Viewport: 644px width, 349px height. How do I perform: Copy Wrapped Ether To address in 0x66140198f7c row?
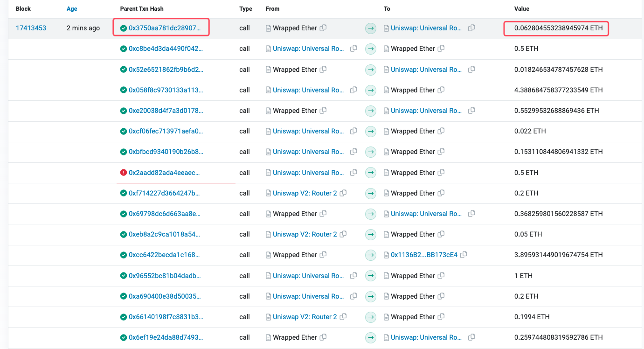pyautogui.click(x=441, y=317)
